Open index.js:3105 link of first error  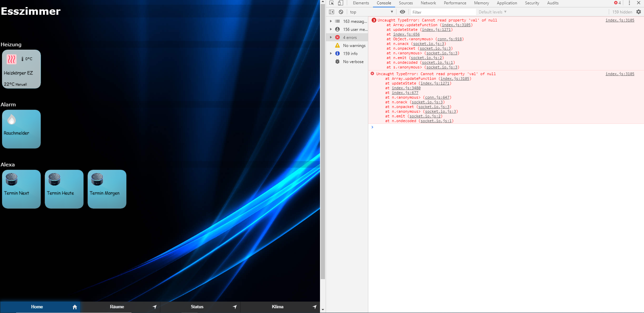click(620, 20)
